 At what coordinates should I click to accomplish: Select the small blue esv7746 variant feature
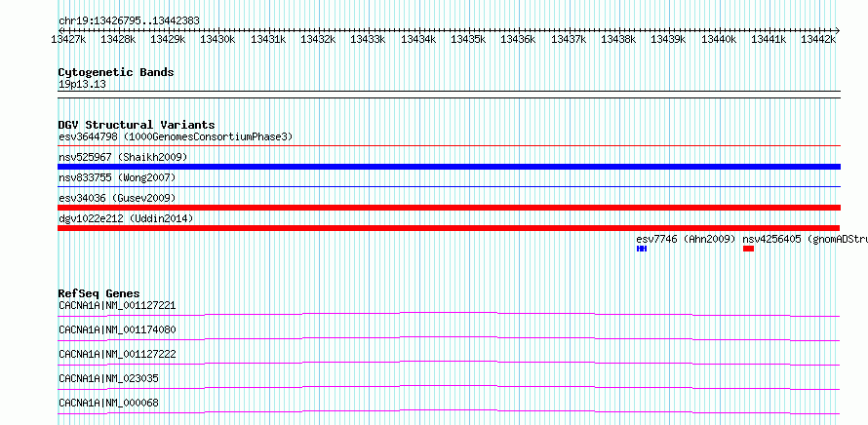(x=642, y=249)
